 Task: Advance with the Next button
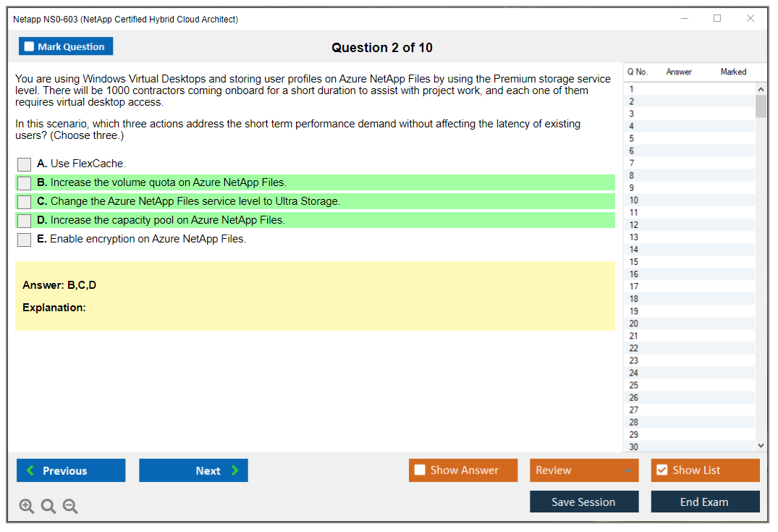tap(193, 470)
